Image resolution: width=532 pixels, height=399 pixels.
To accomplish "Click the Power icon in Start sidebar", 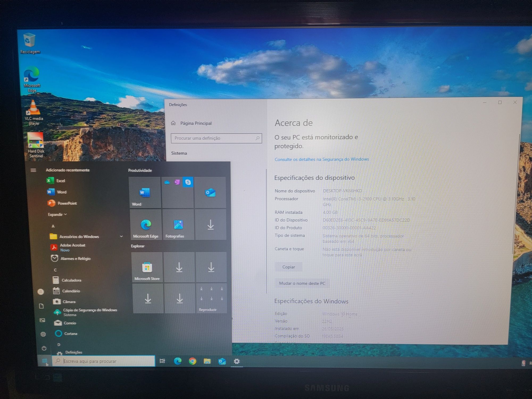I will tap(44, 348).
